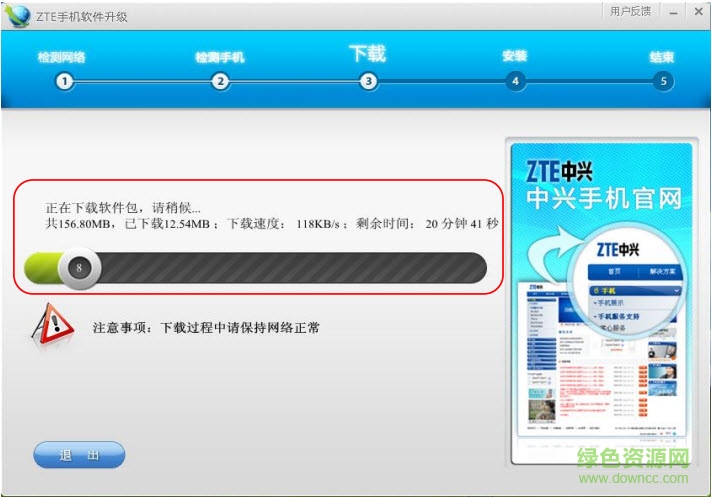This screenshot has height=497, width=712.
Task: Click the 共156.80MB total size text
Action: point(78,224)
